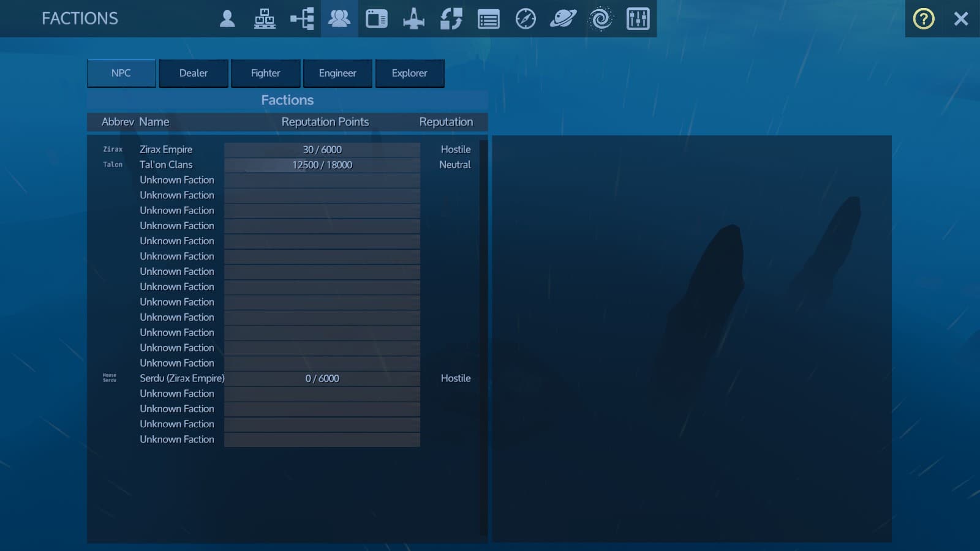Screen dimensions: 980x551
Task: Select the Zirax Empire faction row
Action: [287, 149]
